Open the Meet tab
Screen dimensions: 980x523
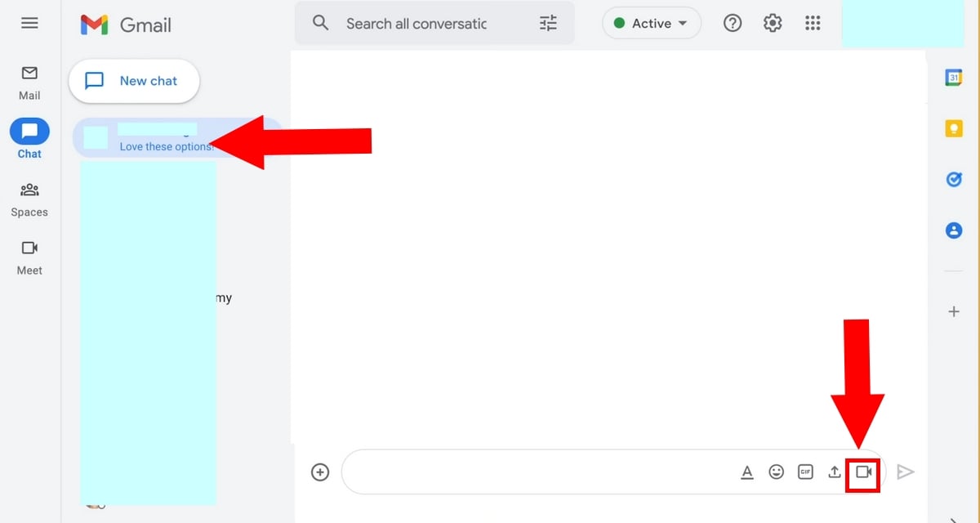point(29,257)
